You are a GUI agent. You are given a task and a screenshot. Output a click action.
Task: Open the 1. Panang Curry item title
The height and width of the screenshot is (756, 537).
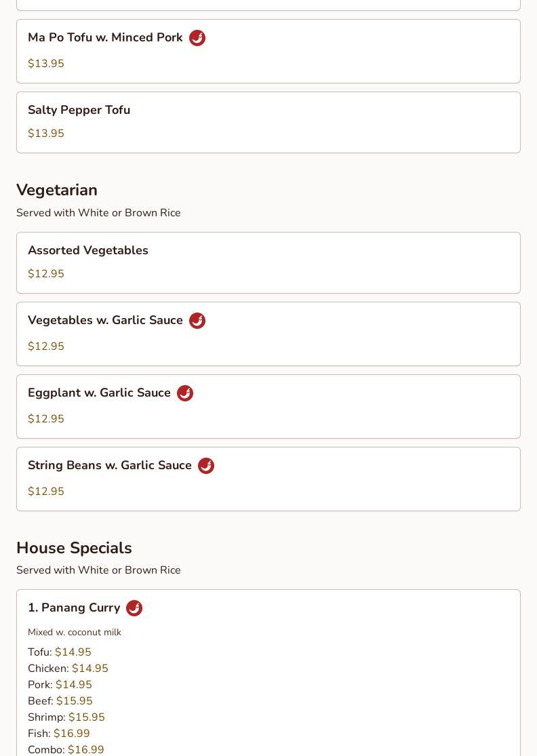coord(74,608)
